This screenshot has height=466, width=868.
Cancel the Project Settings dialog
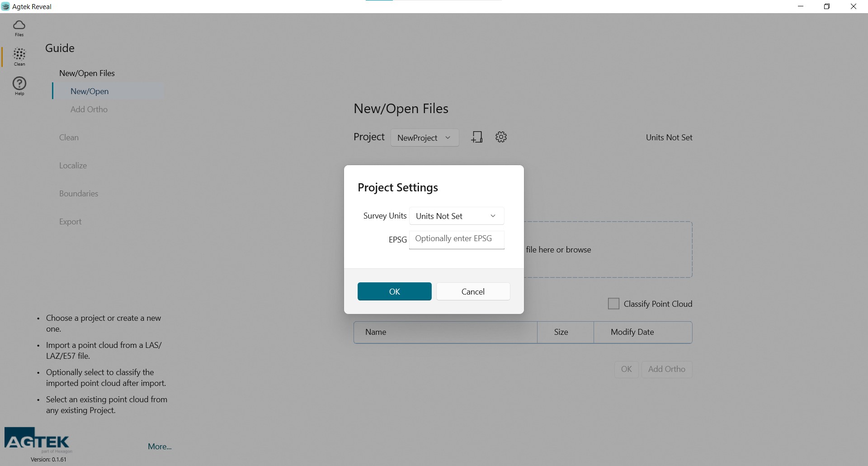[x=473, y=291]
